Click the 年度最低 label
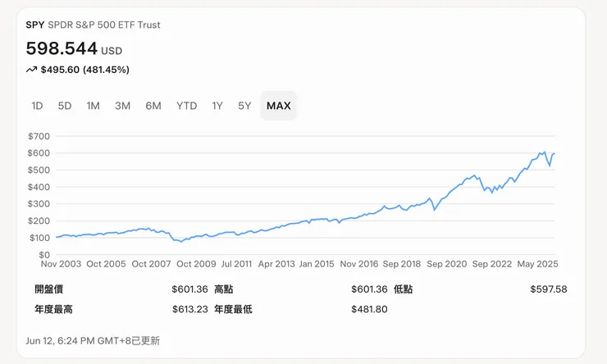Viewport: 607px width, 364px height. pyautogui.click(x=233, y=309)
